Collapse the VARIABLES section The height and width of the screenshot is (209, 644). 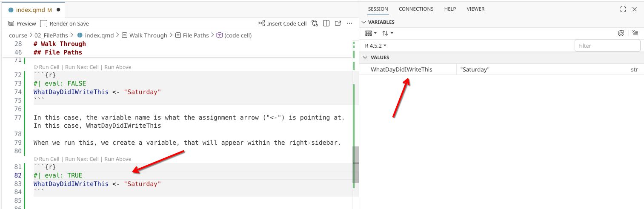(x=364, y=22)
